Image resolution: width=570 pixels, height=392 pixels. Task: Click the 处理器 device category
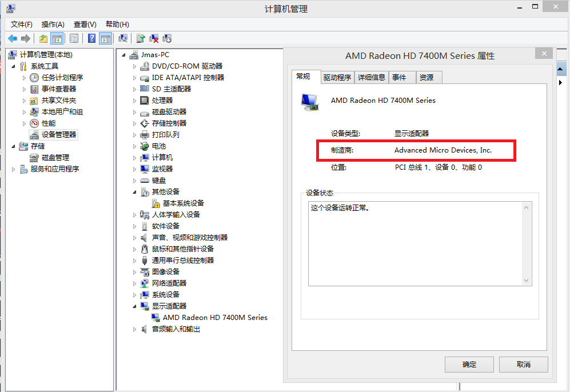click(162, 100)
